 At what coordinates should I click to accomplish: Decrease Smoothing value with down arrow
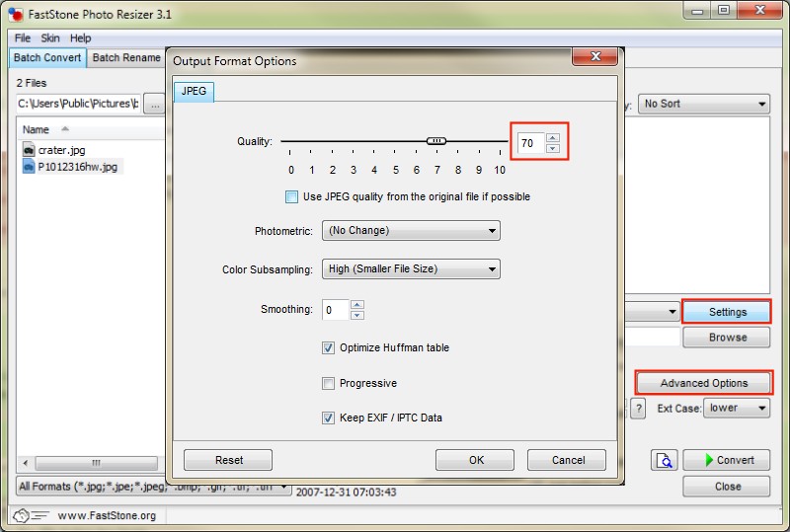tap(357, 315)
